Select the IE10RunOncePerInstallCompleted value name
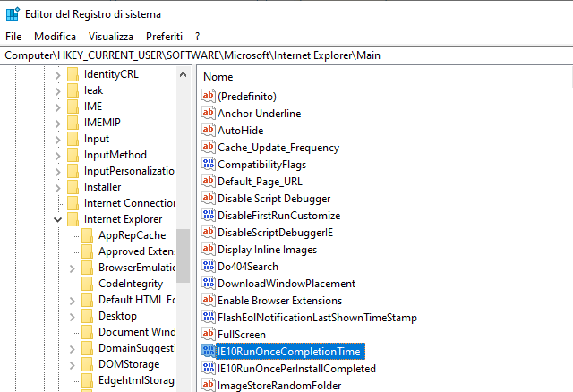 pyautogui.click(x=296, y=369)
